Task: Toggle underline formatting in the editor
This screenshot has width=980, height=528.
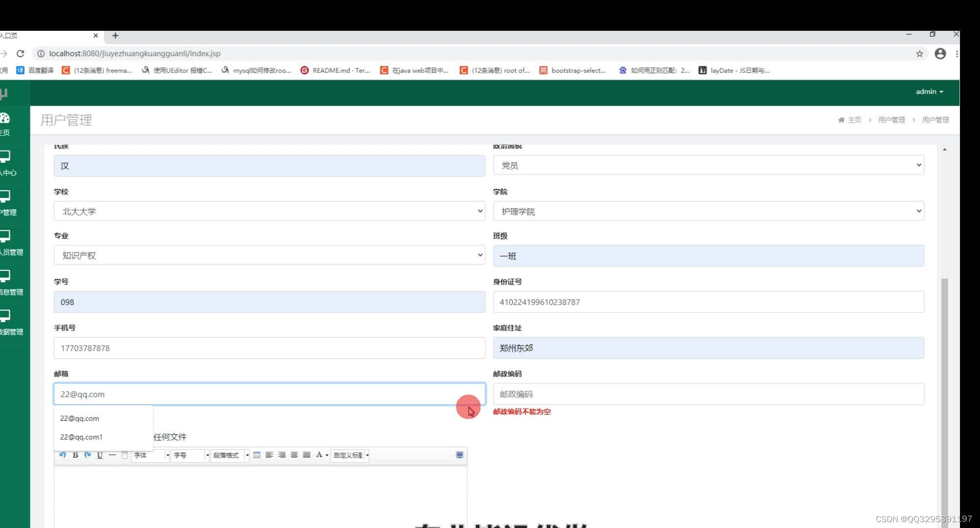Action: (100, 455)
